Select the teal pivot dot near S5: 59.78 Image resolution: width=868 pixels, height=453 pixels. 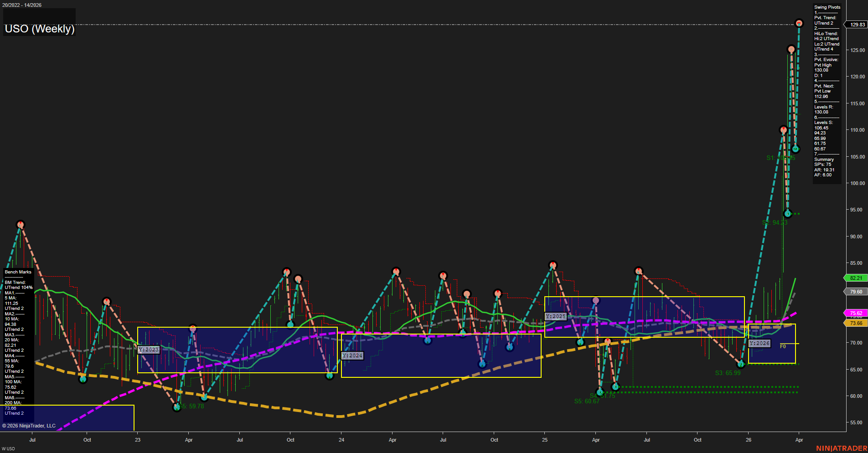coord(177,407)
